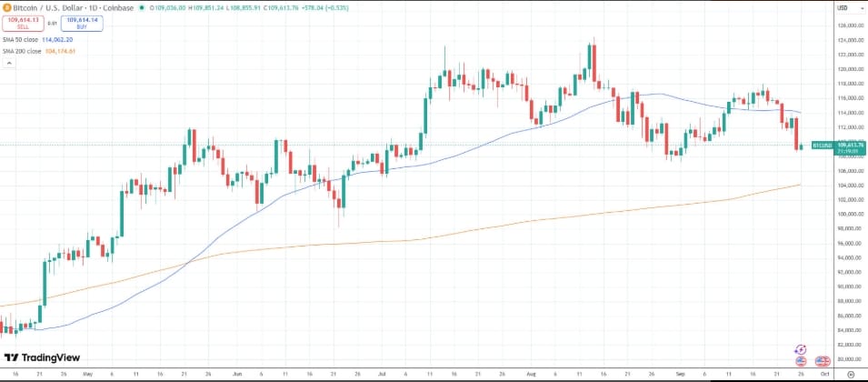Screen dimensions: 868x382
Task: Click the SMA 200 value 104,174.61
Action: tap(60, 51)
